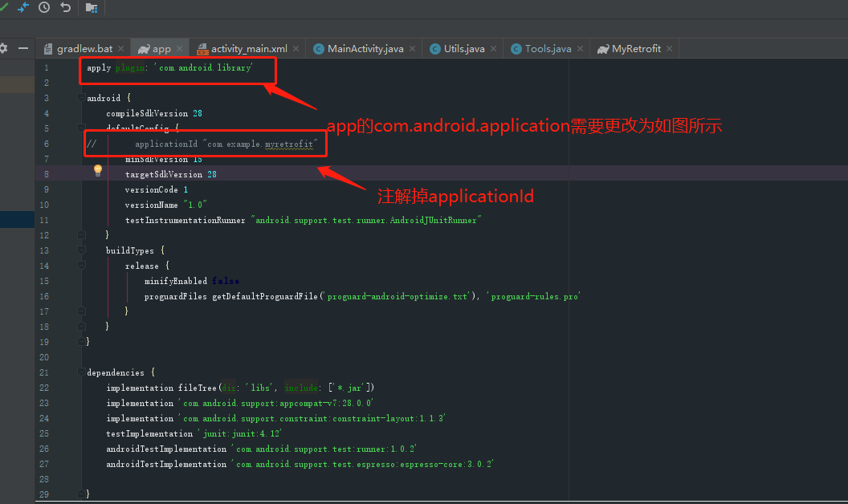Click the green Commit checkmark icon
The width and height of the screenshot is (848, 504).
(3, 7)
